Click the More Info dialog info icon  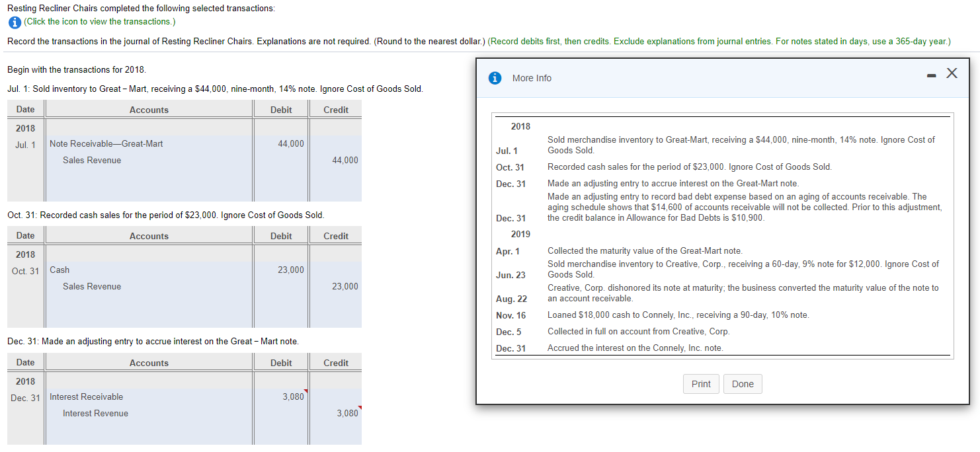coord(495,78)
